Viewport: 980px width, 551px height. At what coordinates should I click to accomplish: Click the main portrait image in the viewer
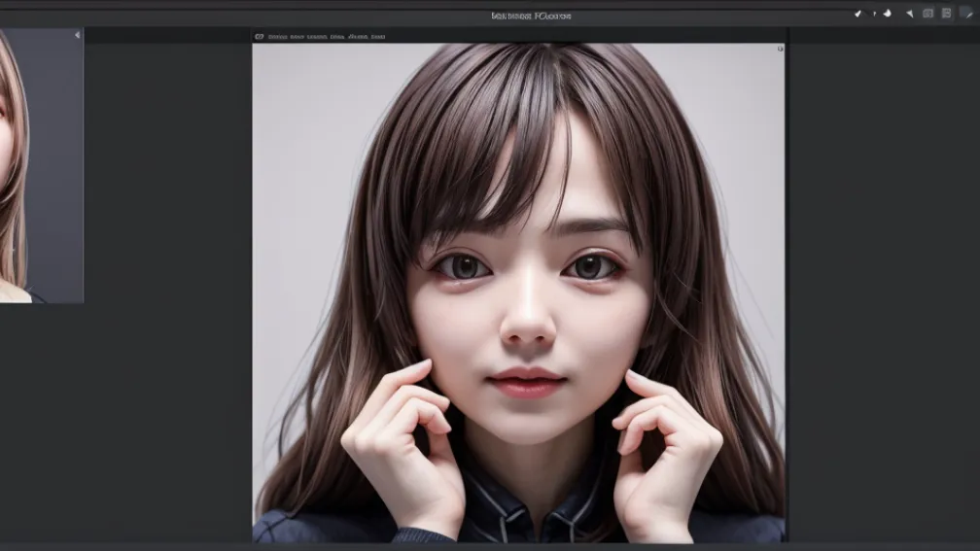(x=518, y=292)
